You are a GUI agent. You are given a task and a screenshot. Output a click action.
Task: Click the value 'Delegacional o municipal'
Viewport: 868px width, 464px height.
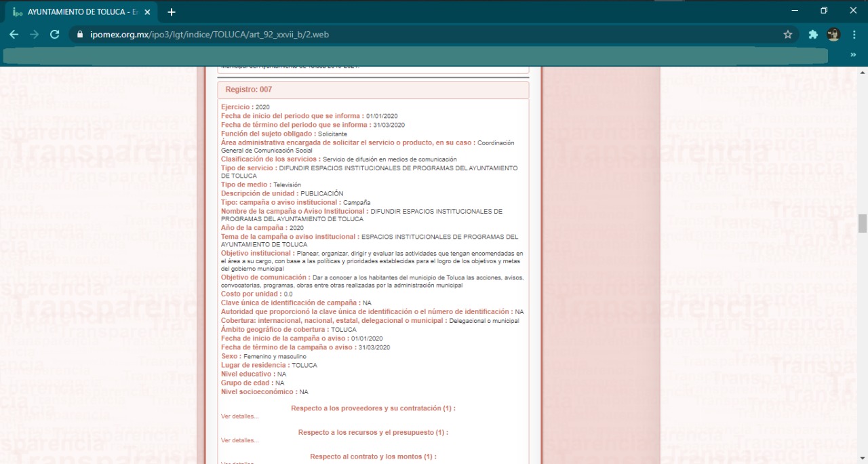[x=484, y=321]
